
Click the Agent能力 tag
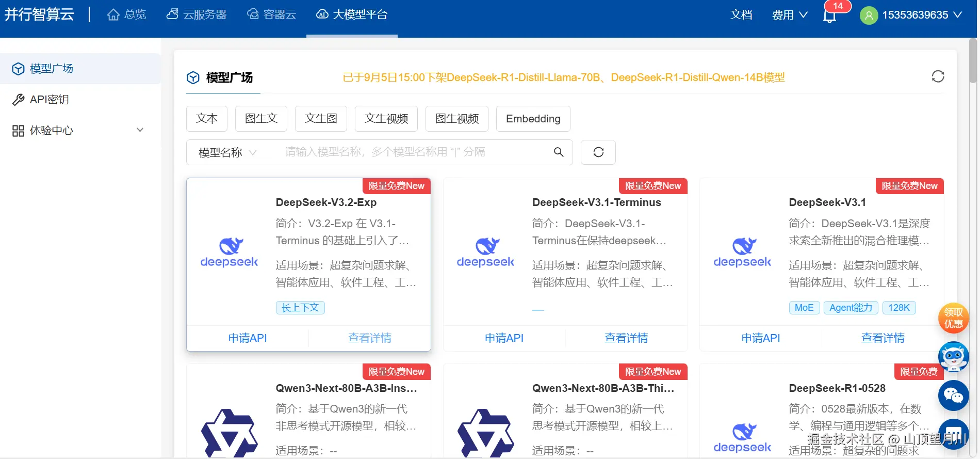coord(851,308)
